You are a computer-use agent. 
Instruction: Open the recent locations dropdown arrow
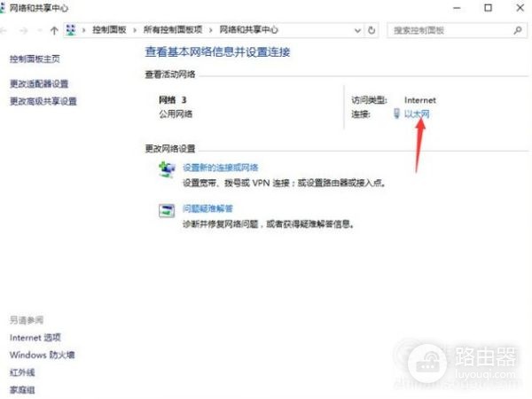[x=39, y=30]
